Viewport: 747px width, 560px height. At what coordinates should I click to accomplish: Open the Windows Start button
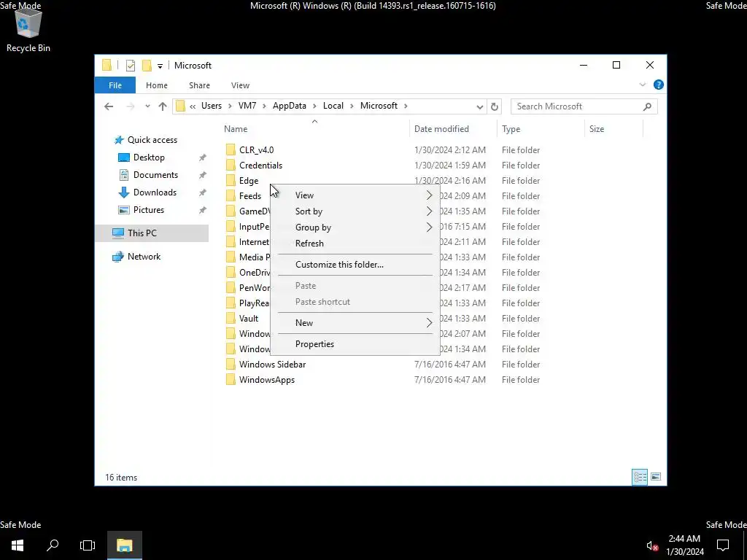[x=18, y=545]
